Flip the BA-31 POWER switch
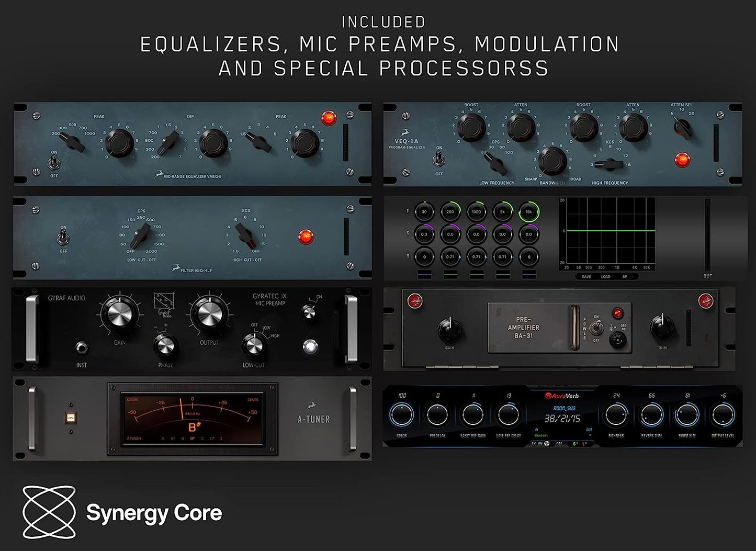The height and width of the screenshot is (551, 756). pyautogui.click(x=596, y=326)
